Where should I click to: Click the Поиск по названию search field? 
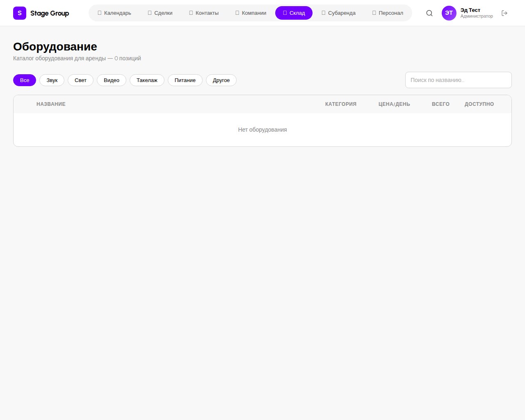tap(458, 80)
